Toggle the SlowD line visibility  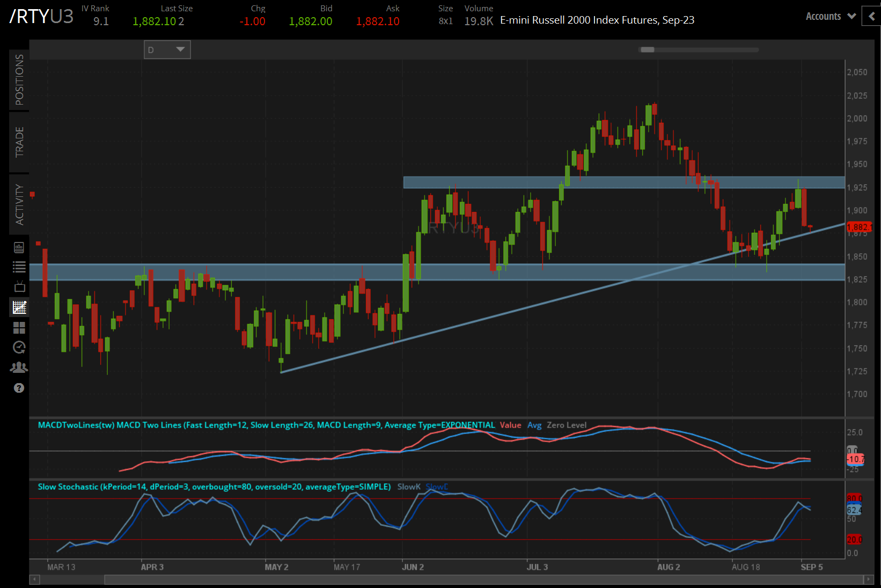[436, 487]
